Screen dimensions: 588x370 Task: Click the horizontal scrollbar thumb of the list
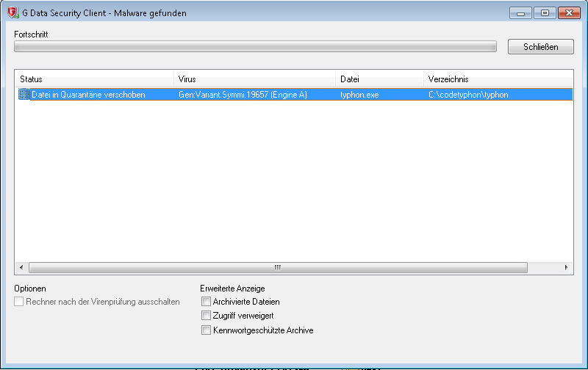click(278, 267)
